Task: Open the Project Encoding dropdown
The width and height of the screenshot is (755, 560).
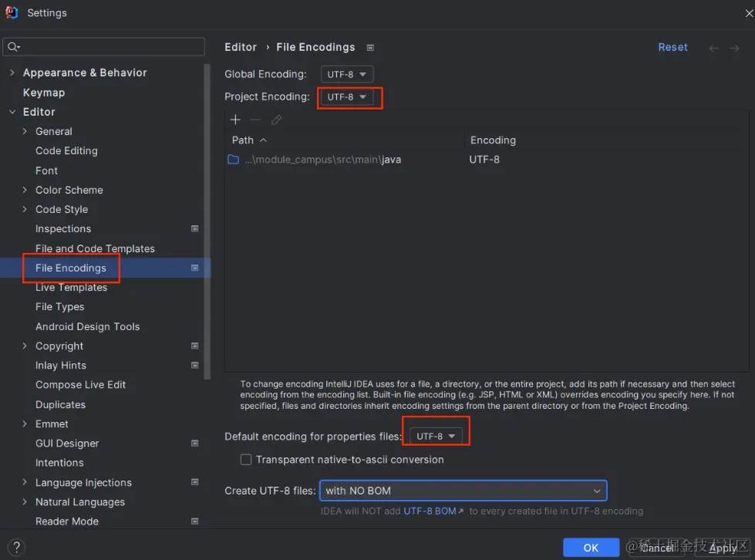Action: 347,96
